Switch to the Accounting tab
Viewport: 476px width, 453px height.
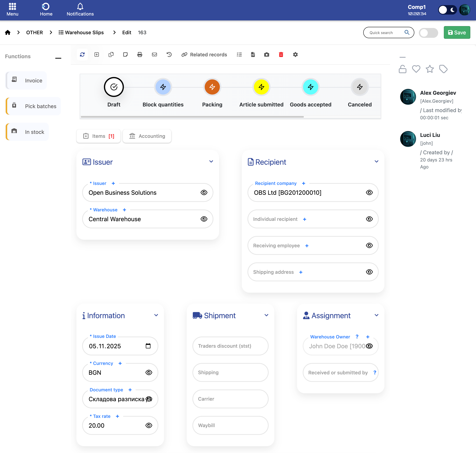[147, 136]
